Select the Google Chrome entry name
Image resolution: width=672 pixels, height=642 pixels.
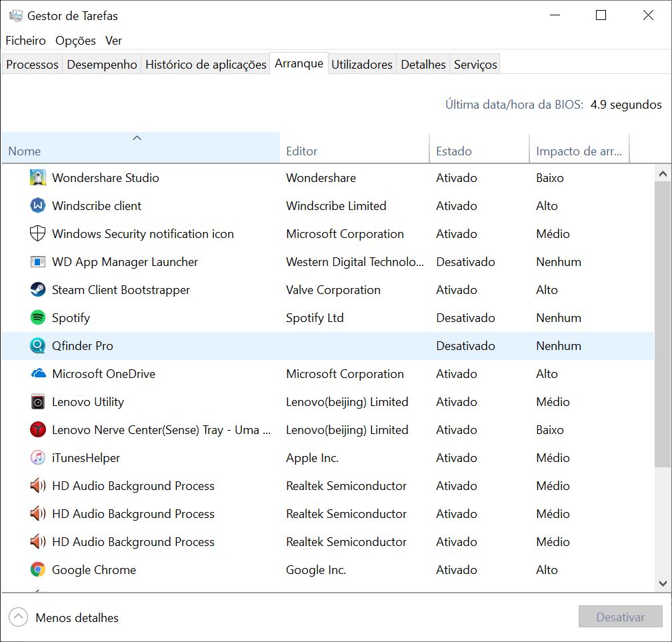tap(94, 570)
